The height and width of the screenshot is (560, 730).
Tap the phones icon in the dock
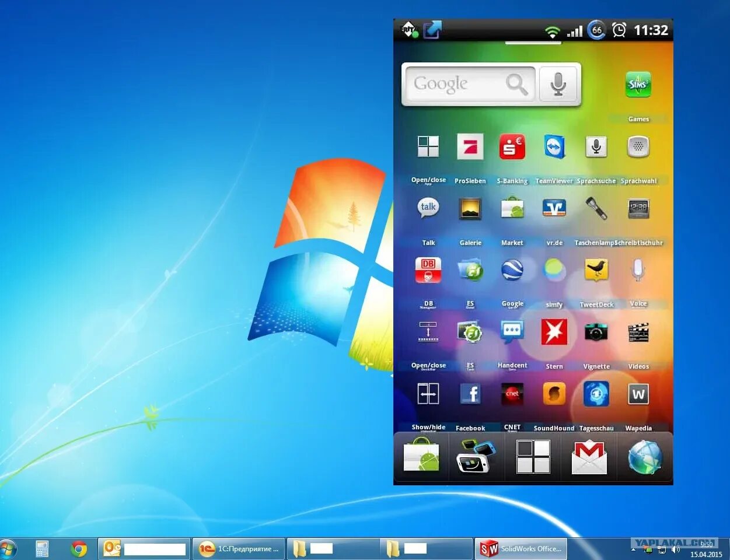tap(476, 456)
